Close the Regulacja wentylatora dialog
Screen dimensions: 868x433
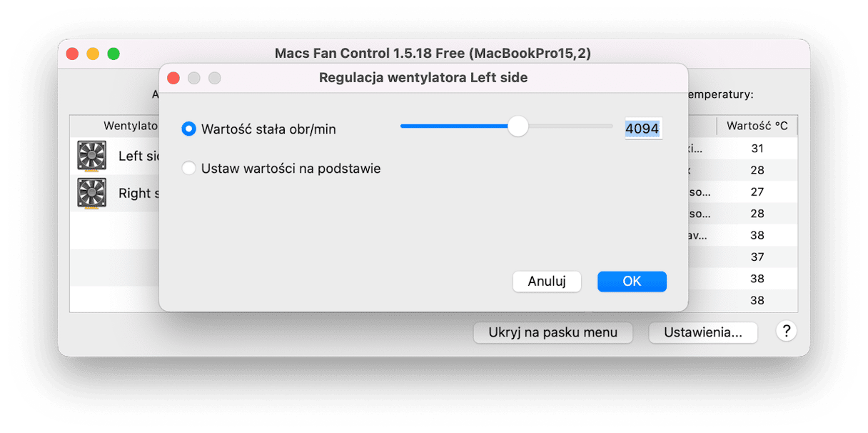(x=173, y=78)
